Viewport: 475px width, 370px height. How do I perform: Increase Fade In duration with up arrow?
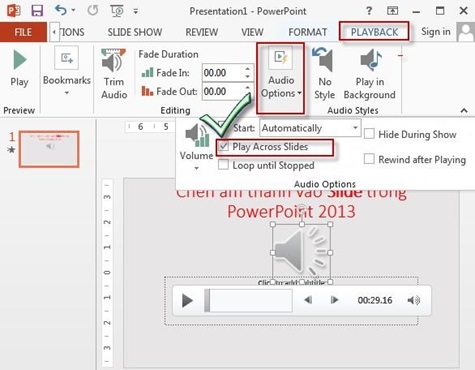tap(247, 69)
